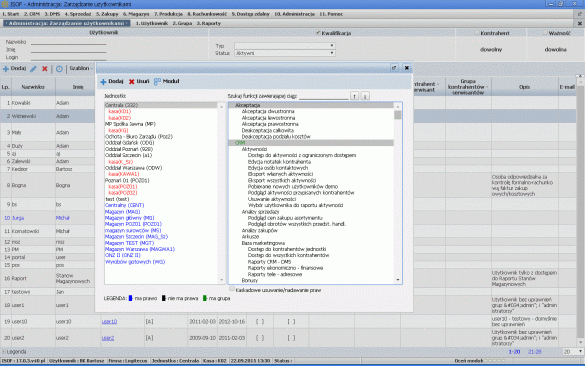585x366 pixels.
Task: Click the blue 'ma prawo' legend swatch
Action: click(131, 298)
